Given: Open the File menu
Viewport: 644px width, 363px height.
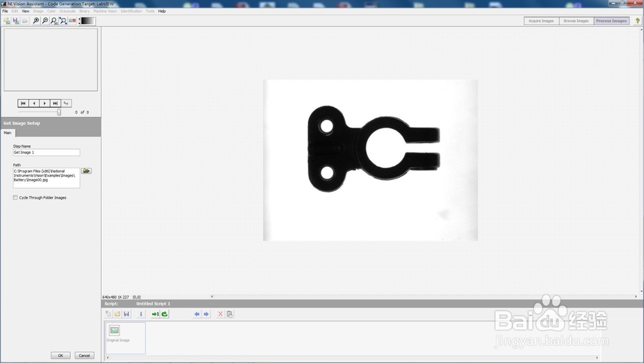Looking at the screenshot, I should (5, 11).
